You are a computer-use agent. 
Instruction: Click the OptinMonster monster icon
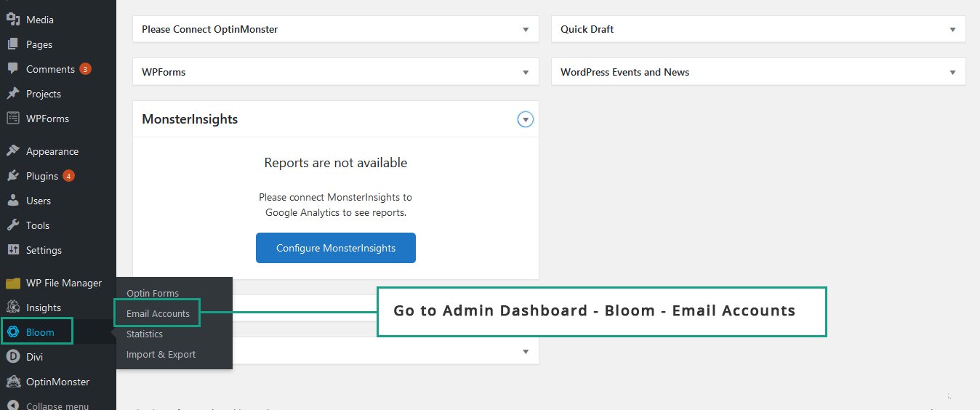coord(12,382)
